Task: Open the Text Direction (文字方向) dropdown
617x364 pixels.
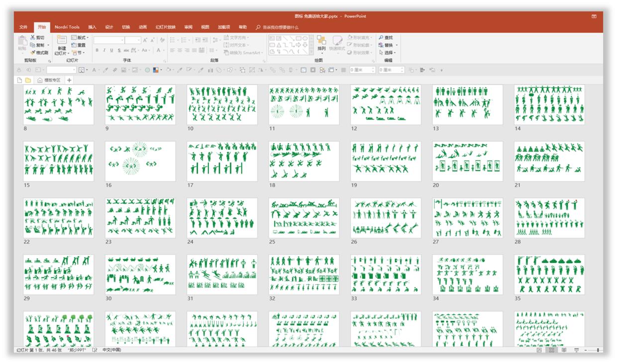Action: point(236,38)
